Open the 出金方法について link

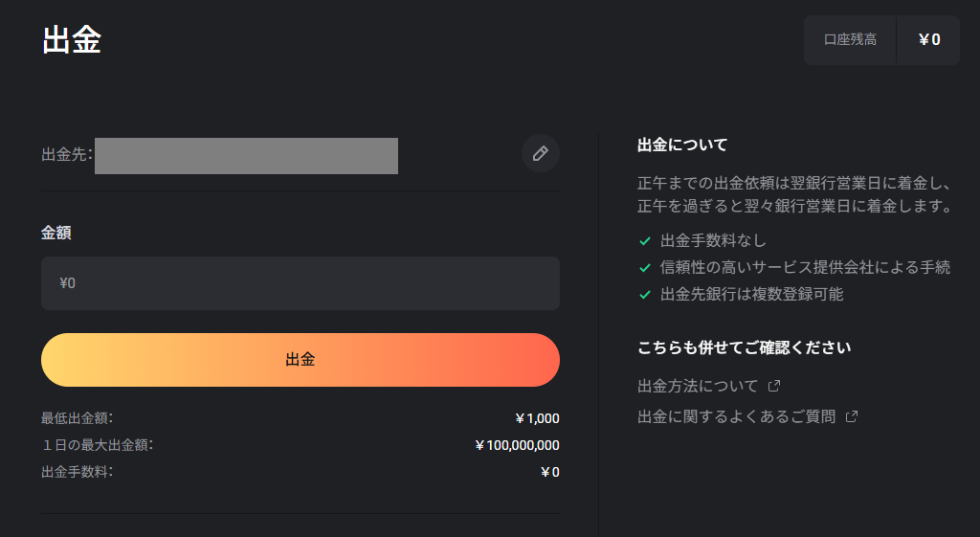698,386
